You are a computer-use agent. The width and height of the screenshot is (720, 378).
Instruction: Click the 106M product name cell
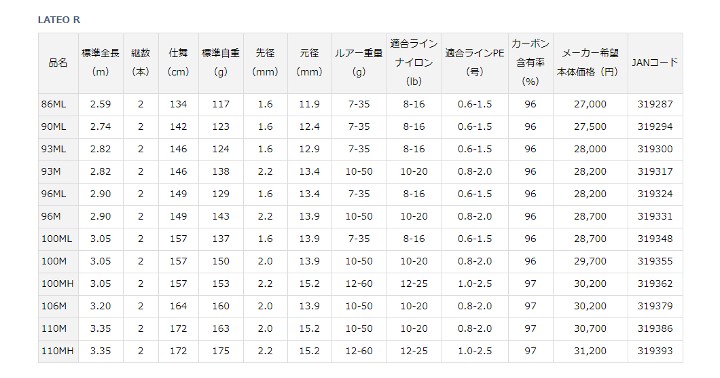[x=54, y=306]
